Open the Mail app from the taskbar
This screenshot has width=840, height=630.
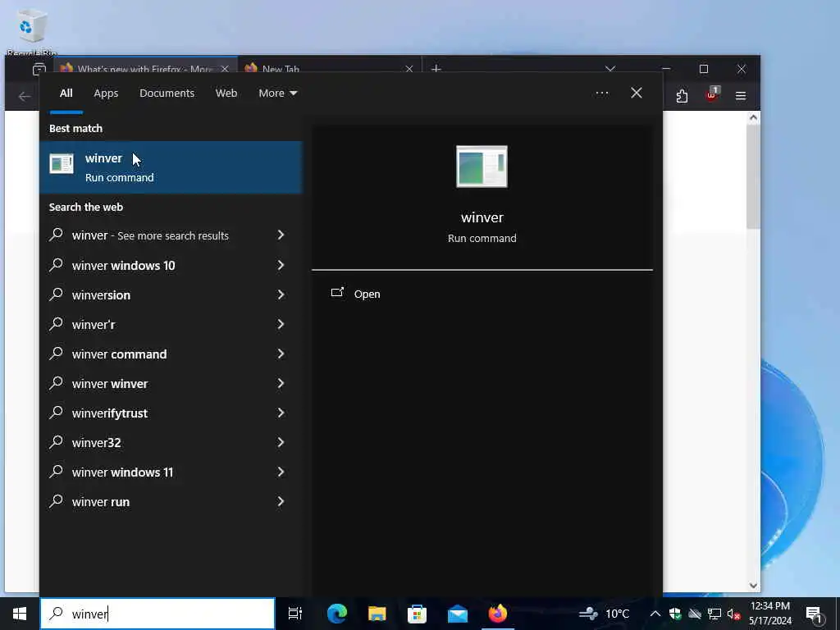[458, 614]
